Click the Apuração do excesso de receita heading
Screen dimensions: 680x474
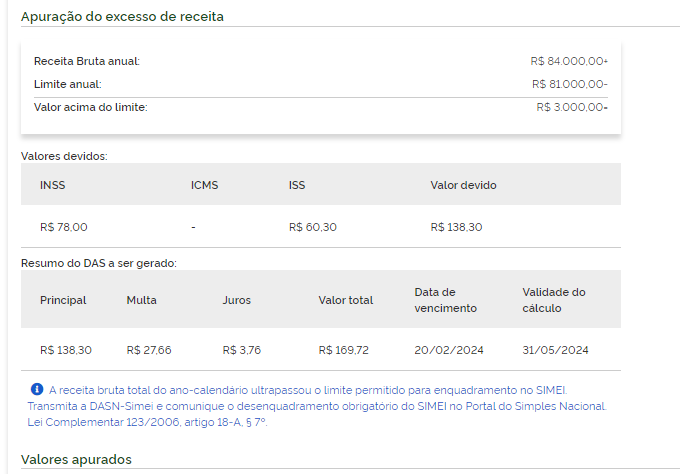122,16
